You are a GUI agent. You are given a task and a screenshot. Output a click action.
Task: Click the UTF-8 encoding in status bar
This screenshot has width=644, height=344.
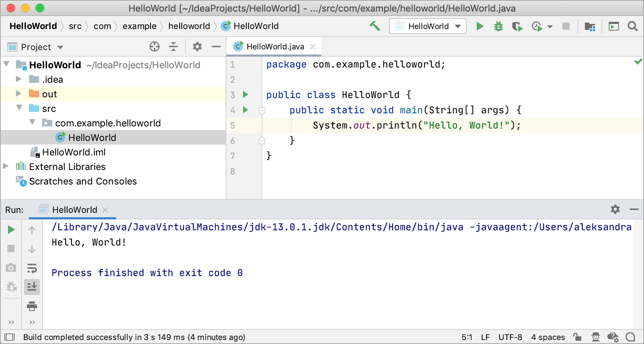point(510,337)
